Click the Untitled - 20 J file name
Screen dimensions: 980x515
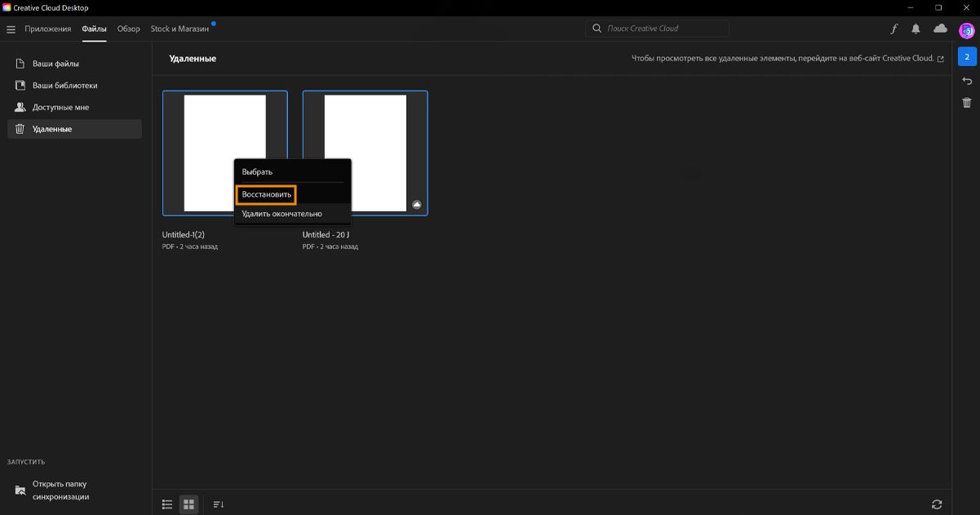click(326, 235)
